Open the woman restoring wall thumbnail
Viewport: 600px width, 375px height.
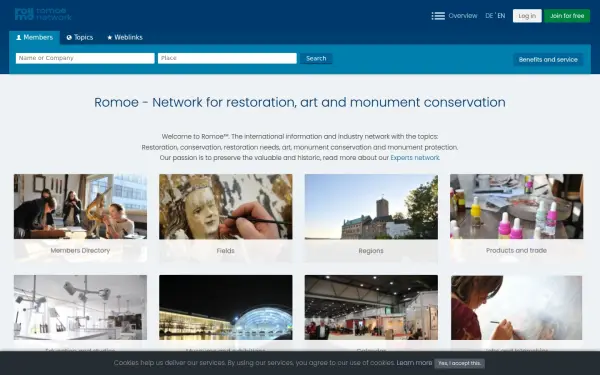pyautogui.click(x=517, y=307)
